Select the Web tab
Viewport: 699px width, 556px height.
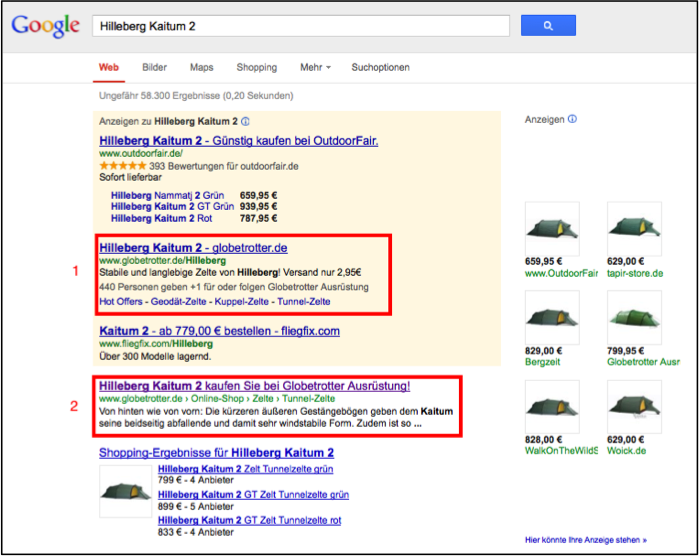click(109, 67)
